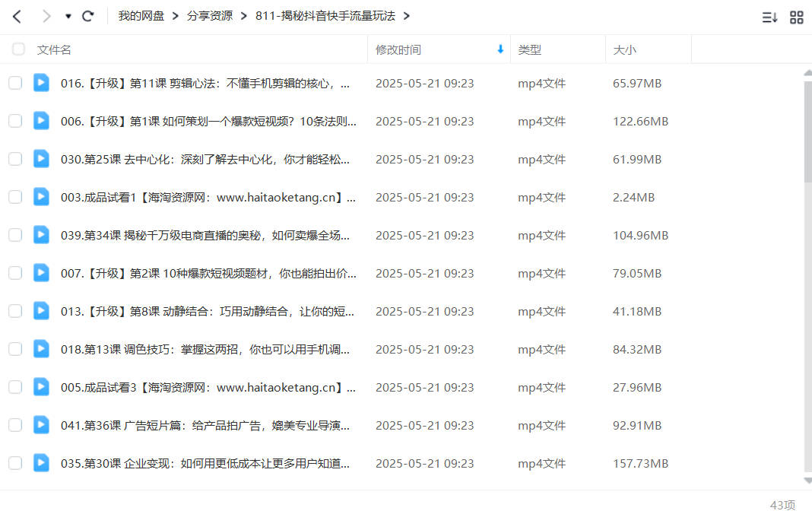
Task: Open the navigation history dropdown triangle
Action: point(68,17)
